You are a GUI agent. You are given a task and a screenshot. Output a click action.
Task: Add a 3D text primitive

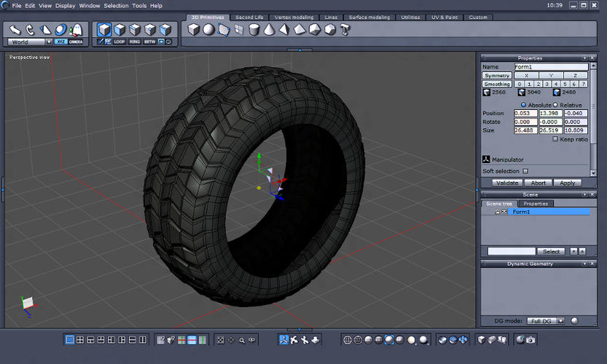345,29
